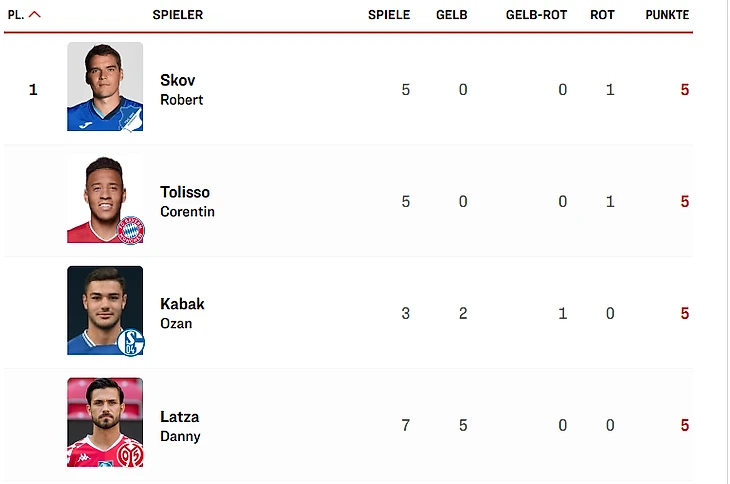Viewport: 730px width, 484px height.
Task: Open Robert Skov's player photo
Action: [x=105, y=86]
